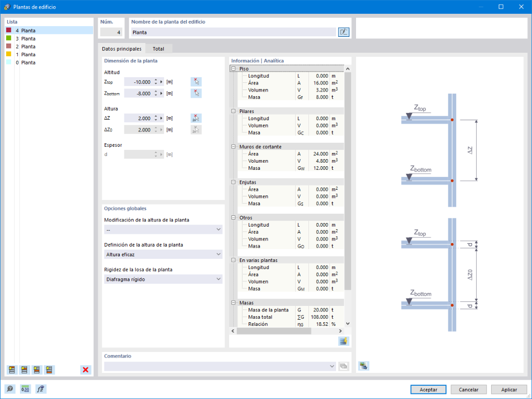Click the Relación value 18.52
Image resolution: width=532 pixels, height=399 pixels.
point(319,324)
